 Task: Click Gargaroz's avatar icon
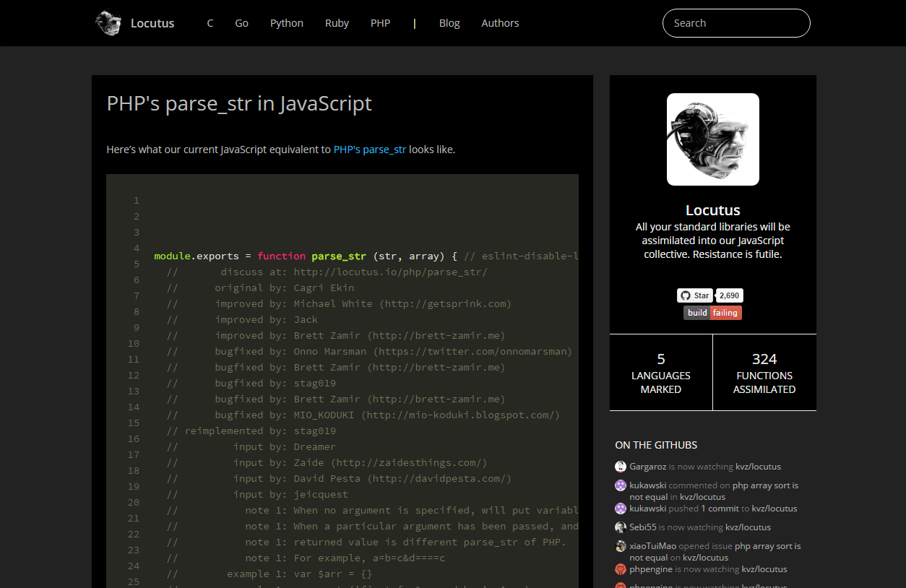[x=621, y=467]
